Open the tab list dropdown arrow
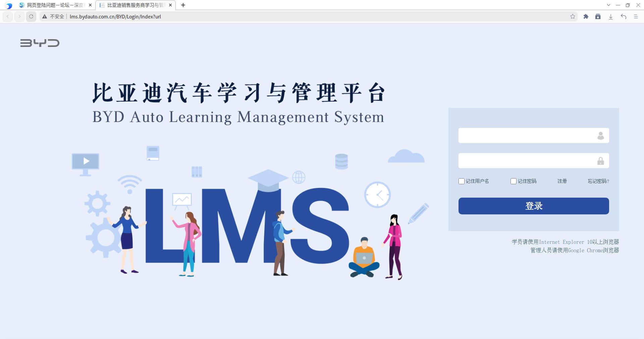Screen dimensions: 644x339 608,5
